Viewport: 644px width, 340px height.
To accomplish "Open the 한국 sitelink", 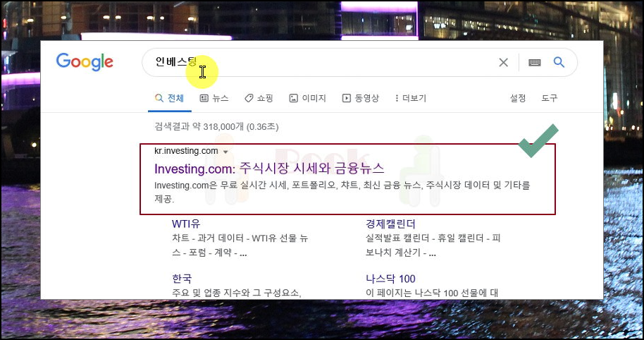I will click(x=182, y=279).
